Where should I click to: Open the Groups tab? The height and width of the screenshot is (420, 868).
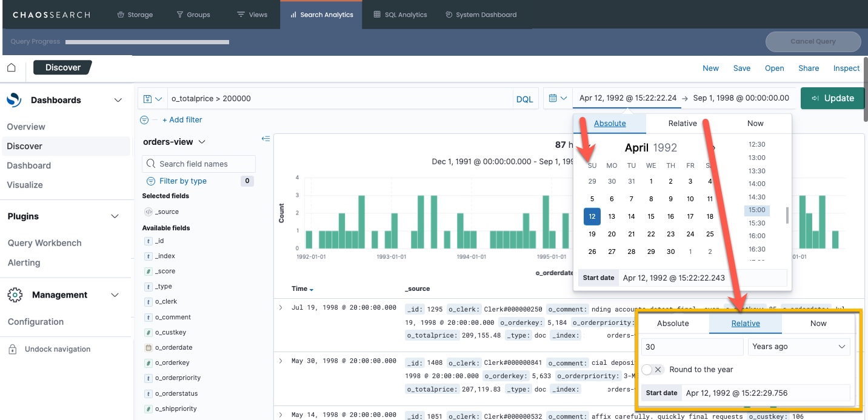click(x=193, y=15)
